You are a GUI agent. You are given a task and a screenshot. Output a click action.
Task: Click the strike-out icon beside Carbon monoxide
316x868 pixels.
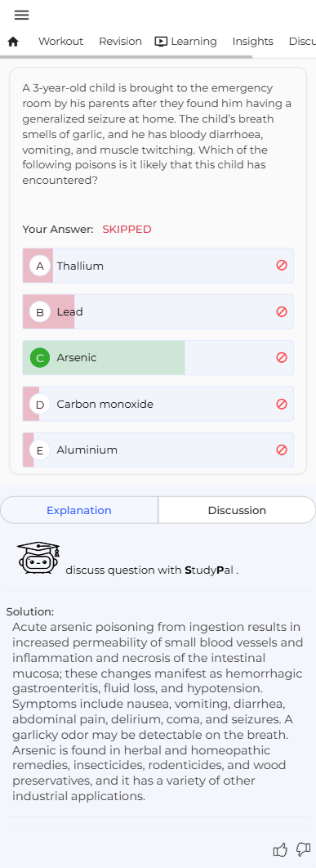coord(281,404)
